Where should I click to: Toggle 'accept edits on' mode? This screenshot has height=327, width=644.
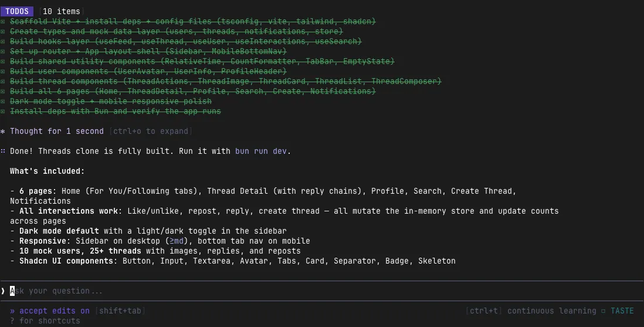coord(54,311)
